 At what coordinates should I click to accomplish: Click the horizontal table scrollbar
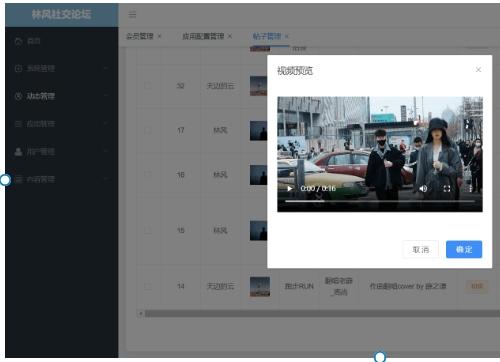(322, 314)
